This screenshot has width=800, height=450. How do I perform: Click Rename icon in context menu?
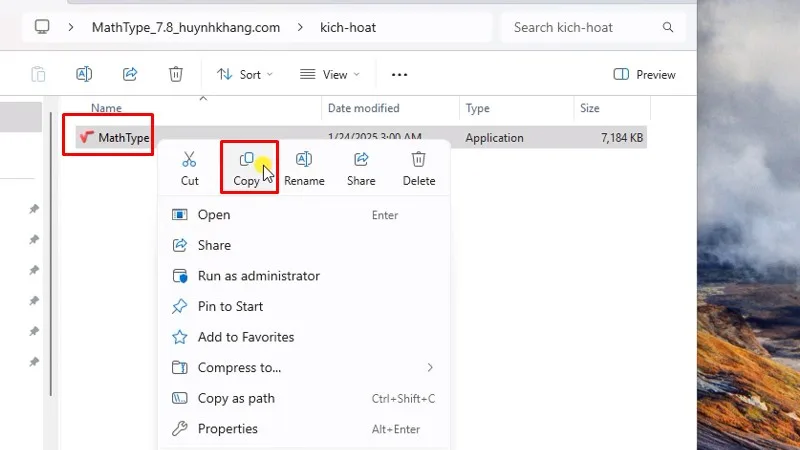coord(304,160)
